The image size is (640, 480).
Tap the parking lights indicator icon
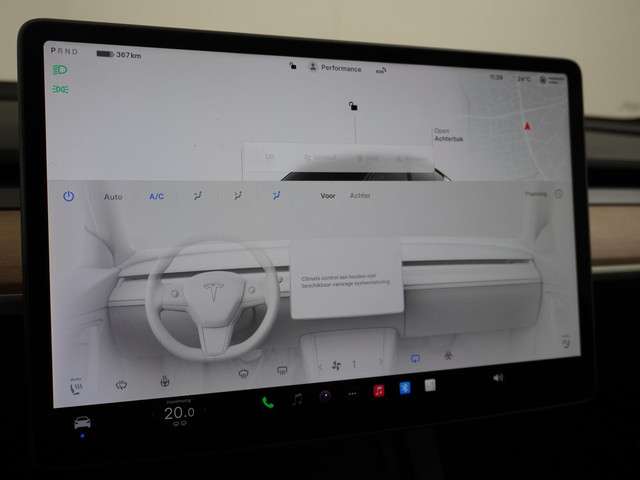[60, 89]
